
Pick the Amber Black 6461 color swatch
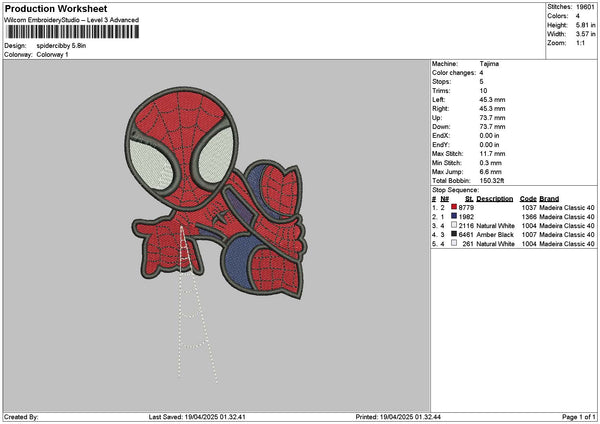454,234
